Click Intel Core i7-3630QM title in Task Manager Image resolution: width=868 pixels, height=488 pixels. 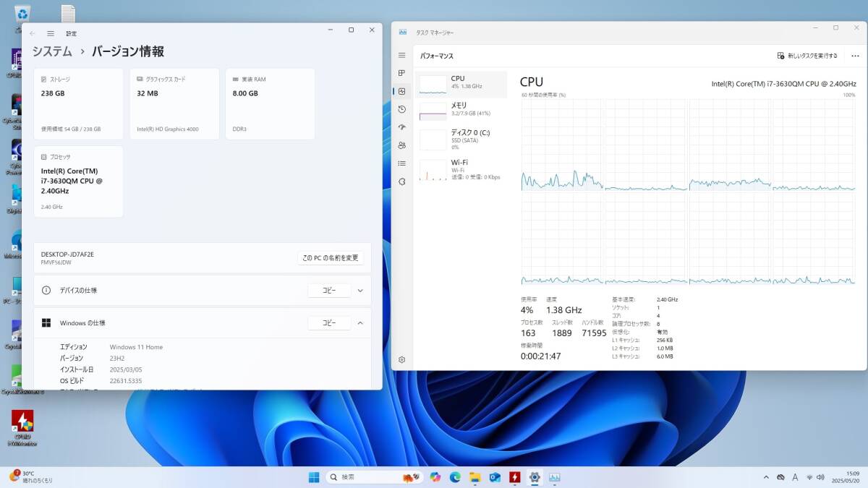tap(783, 84)
